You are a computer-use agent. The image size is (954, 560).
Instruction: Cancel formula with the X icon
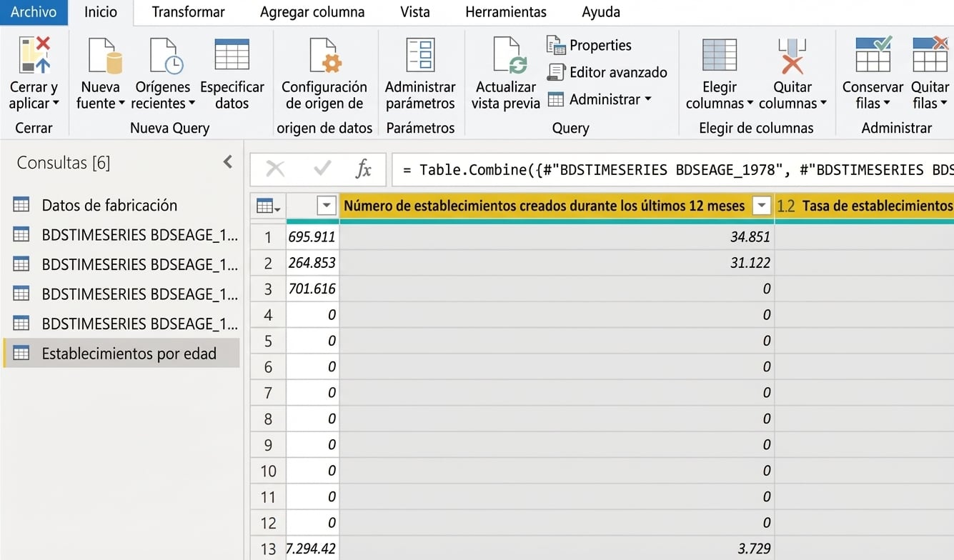pyautogui.click(x=275, y=169)
